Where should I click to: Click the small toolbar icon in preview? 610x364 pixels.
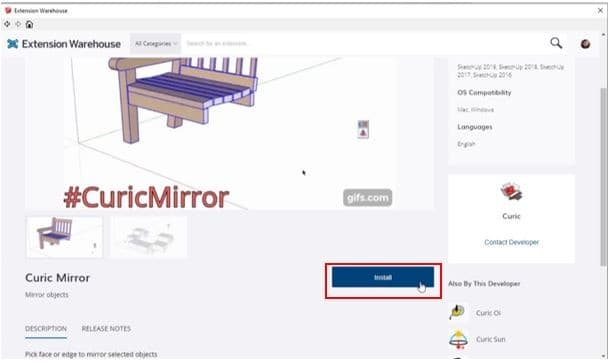click(363, 130)
